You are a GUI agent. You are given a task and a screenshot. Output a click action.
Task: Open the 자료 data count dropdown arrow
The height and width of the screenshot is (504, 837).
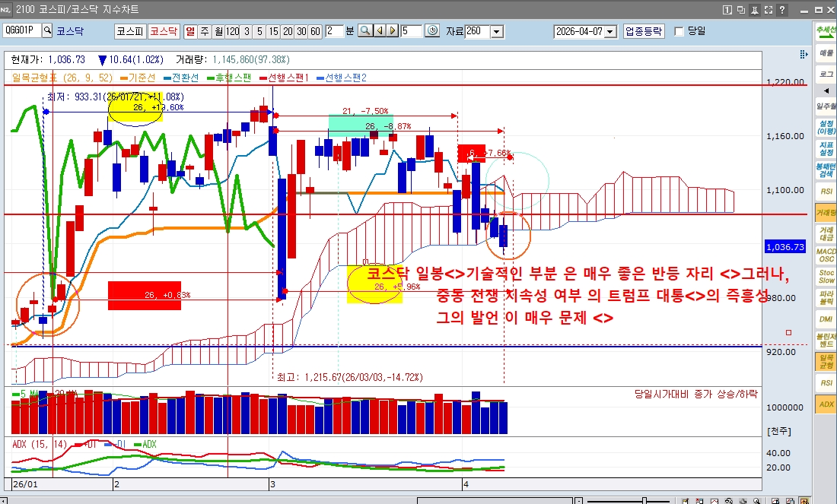coord(496,31)
